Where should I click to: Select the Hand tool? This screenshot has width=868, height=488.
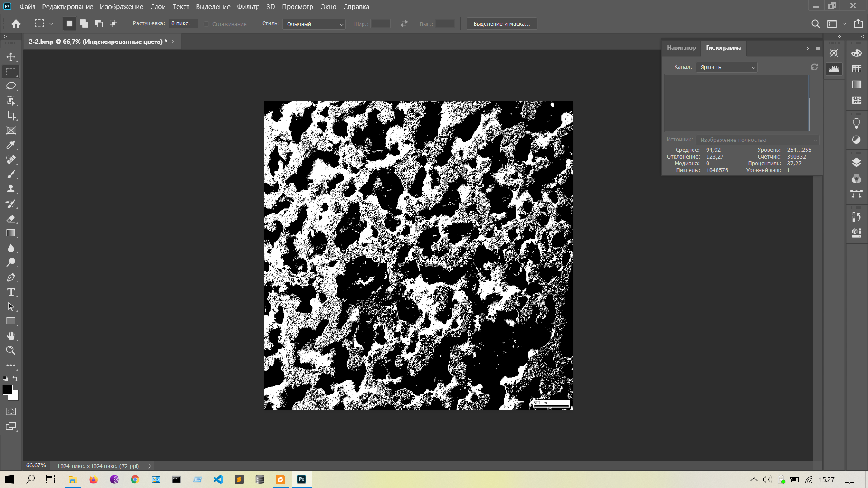pyautogui.click(x=11, y=336)
